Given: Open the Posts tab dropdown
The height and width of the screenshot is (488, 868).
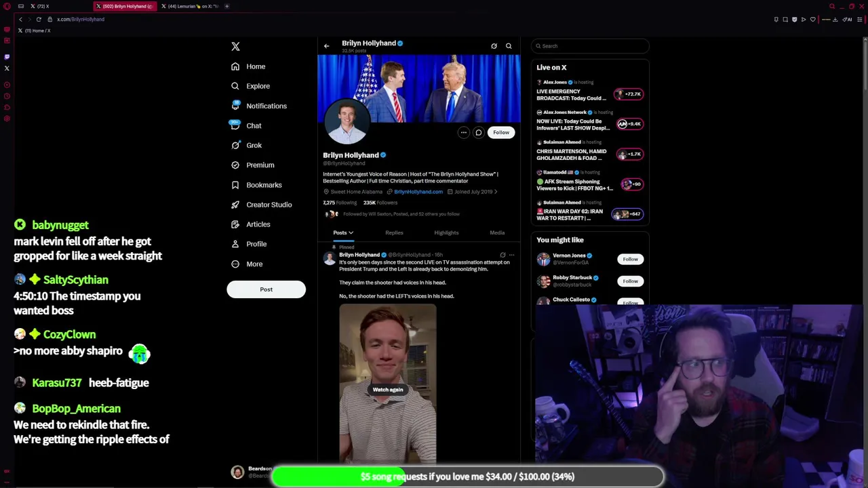Looking at the screenshot, I should click(343, 233).
